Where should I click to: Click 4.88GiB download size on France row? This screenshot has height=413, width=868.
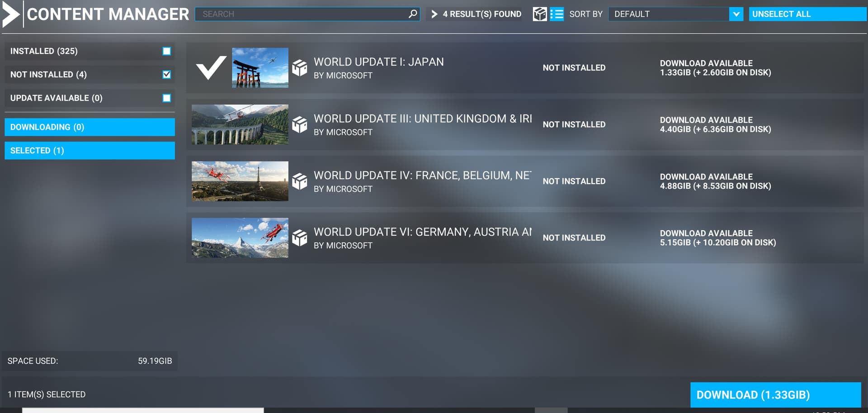716,186
